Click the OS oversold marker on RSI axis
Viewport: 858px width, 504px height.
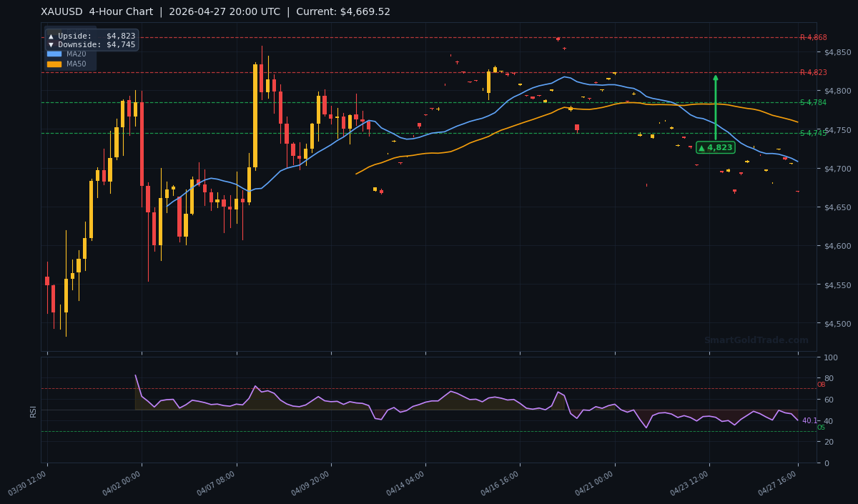820,427
